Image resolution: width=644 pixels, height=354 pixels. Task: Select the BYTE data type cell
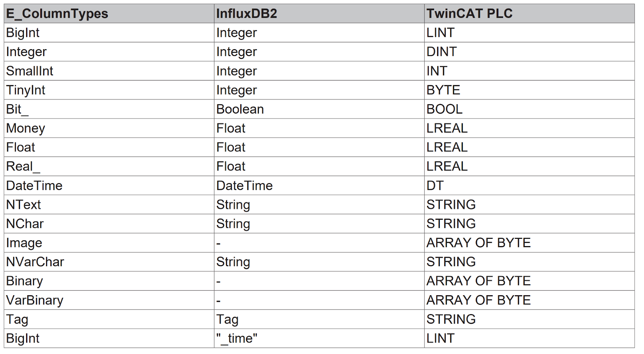(529, 90)
